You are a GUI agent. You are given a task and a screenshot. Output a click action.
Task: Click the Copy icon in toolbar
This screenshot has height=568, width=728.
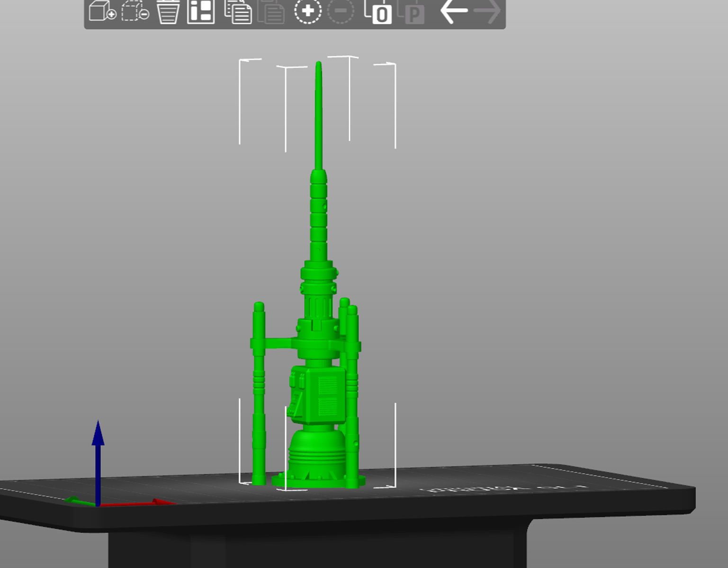[238, 11]
